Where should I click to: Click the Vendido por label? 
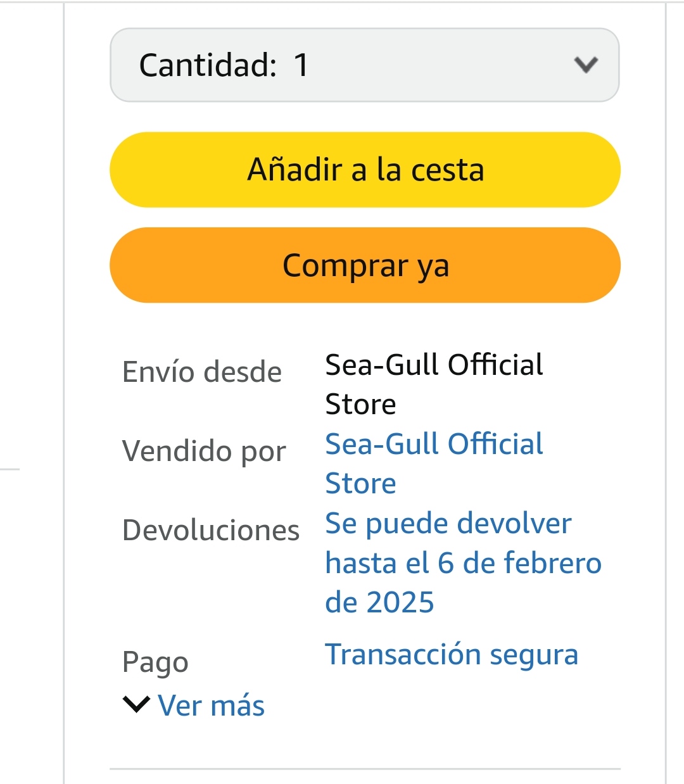[204, 452]
